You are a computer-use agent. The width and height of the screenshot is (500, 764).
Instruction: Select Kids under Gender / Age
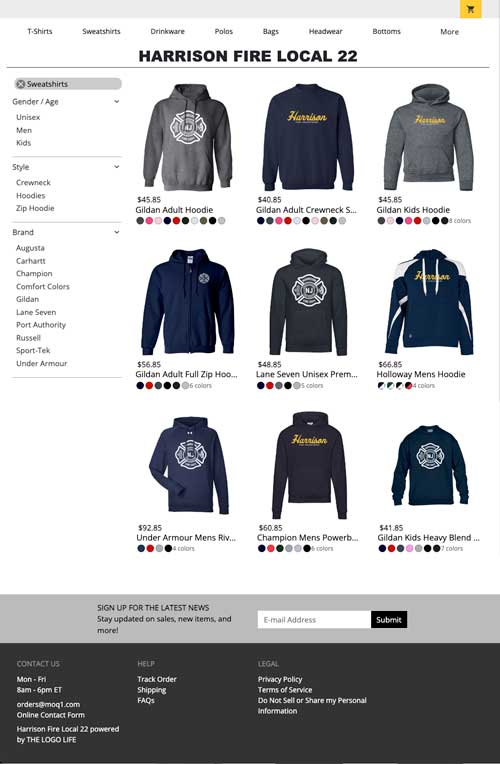pos(23,143)
